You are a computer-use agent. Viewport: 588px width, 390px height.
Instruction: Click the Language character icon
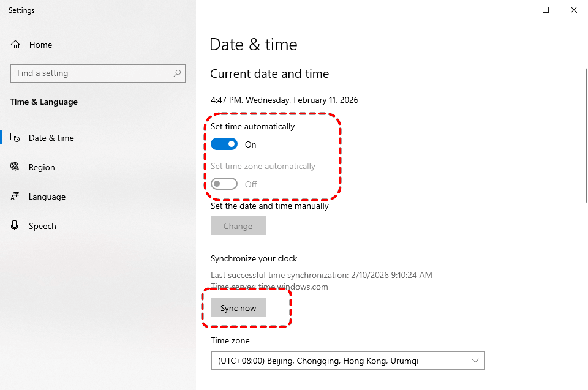pos(15,197)
